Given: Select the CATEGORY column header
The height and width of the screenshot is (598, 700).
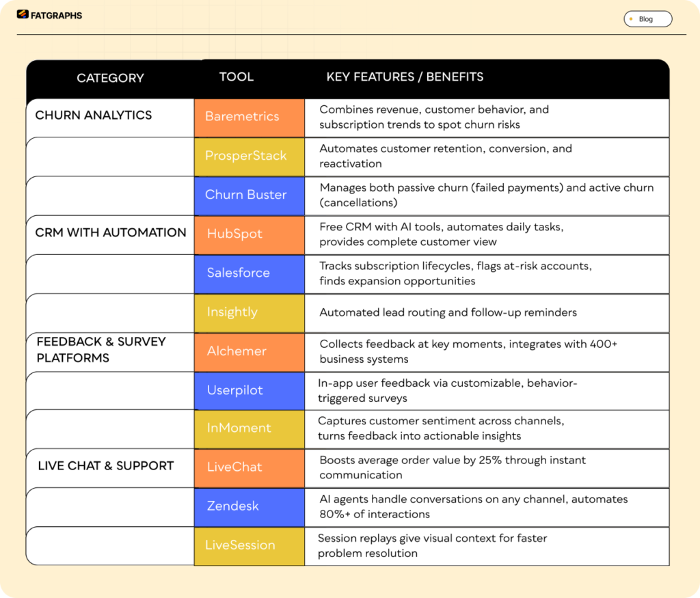Looking at the screenshot, I should [x=110, y=78].
